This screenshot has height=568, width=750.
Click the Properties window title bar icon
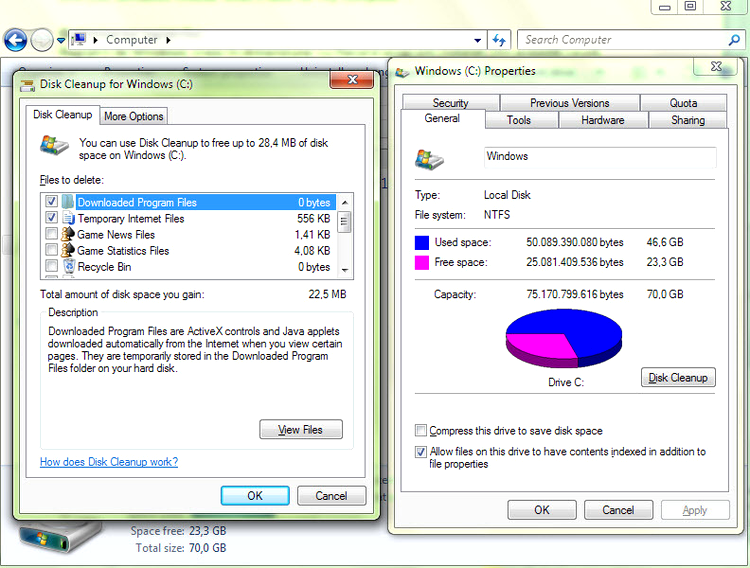pyautogui.click(x=402, y=72)
